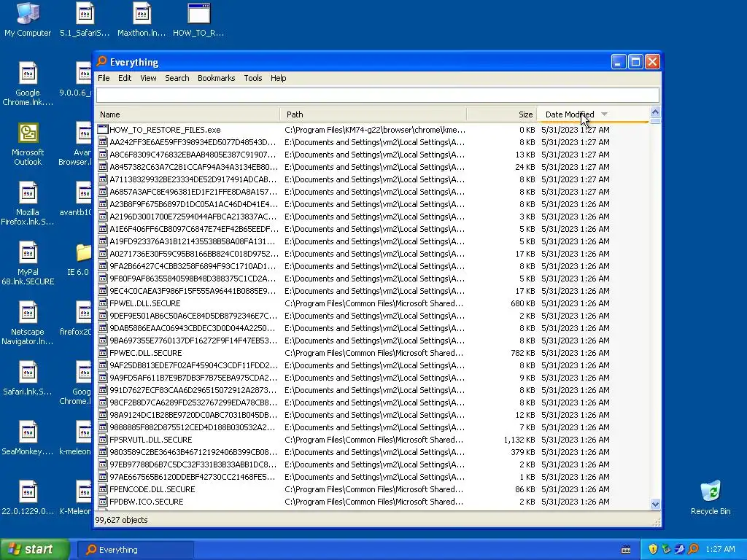Select the Microsoft Outlook desktop icon

point(28,144)
